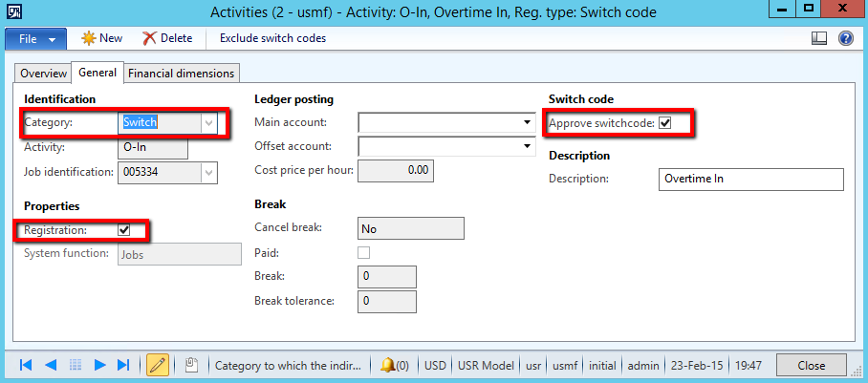Viewport: 868px width, 383px height.
Task: Open the Job identification dropdown
Action: point(208,172)
